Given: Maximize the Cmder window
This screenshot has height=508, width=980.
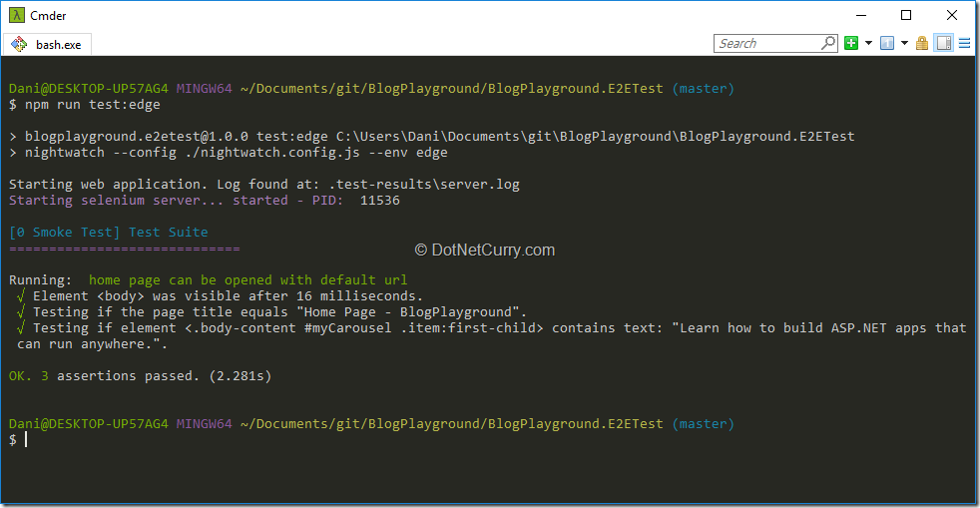Looking at the screenshot, I should [906, 15].
